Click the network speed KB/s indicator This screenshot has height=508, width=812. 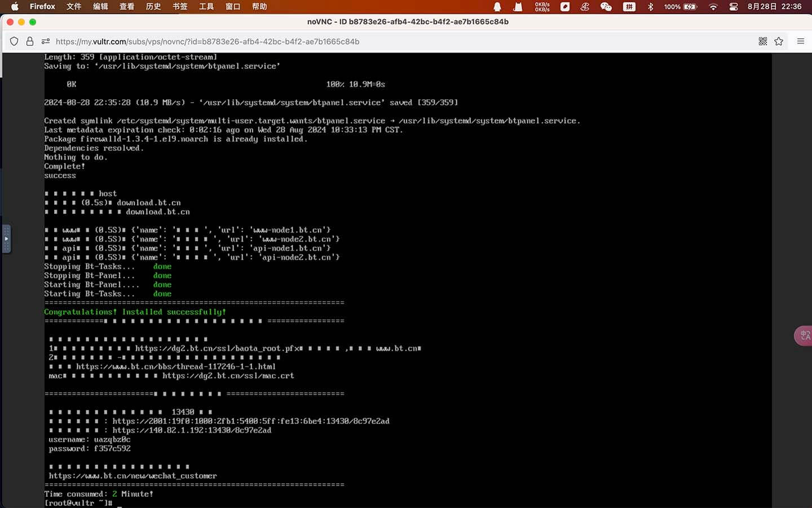coord(542,7)
